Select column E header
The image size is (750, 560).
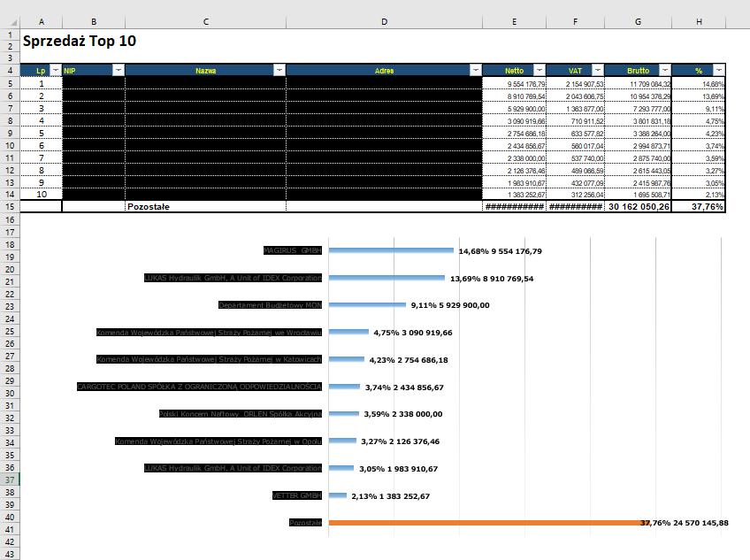click(514, 21)
